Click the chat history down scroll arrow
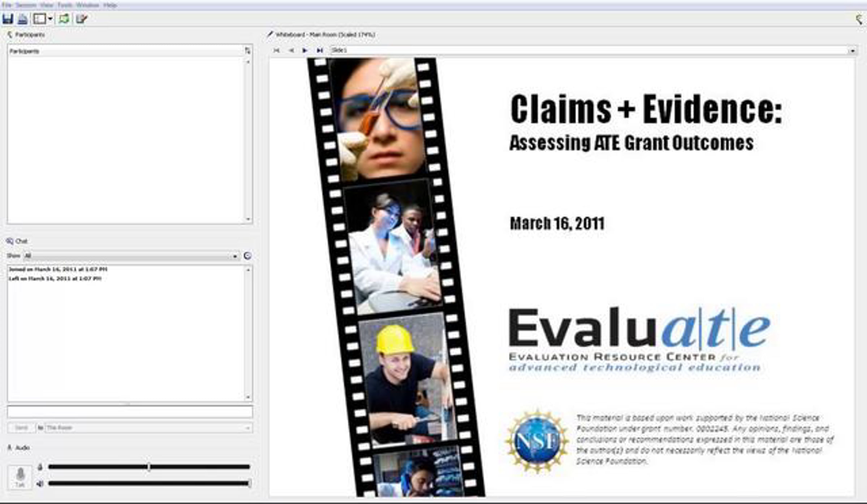Viewport: 867px width, 504px height. (248, 397)
